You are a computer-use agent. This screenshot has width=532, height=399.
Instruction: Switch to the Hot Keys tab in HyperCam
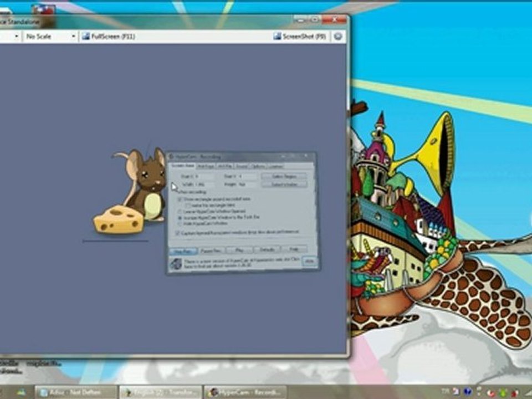(x=206, y=166)
